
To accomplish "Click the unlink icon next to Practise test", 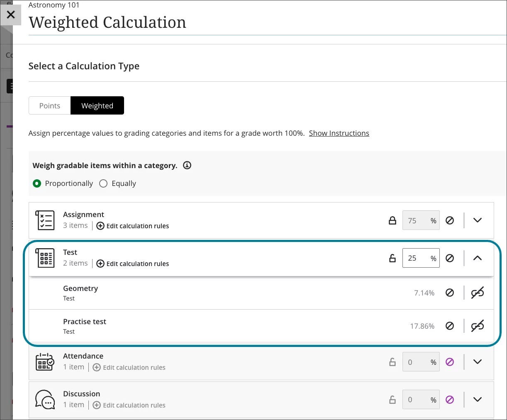I will point(478,326).
